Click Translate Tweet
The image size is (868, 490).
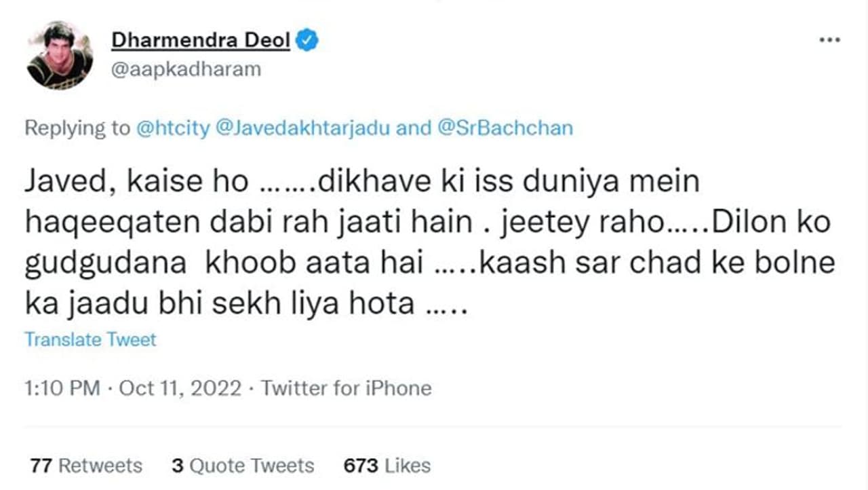point(90,339)
